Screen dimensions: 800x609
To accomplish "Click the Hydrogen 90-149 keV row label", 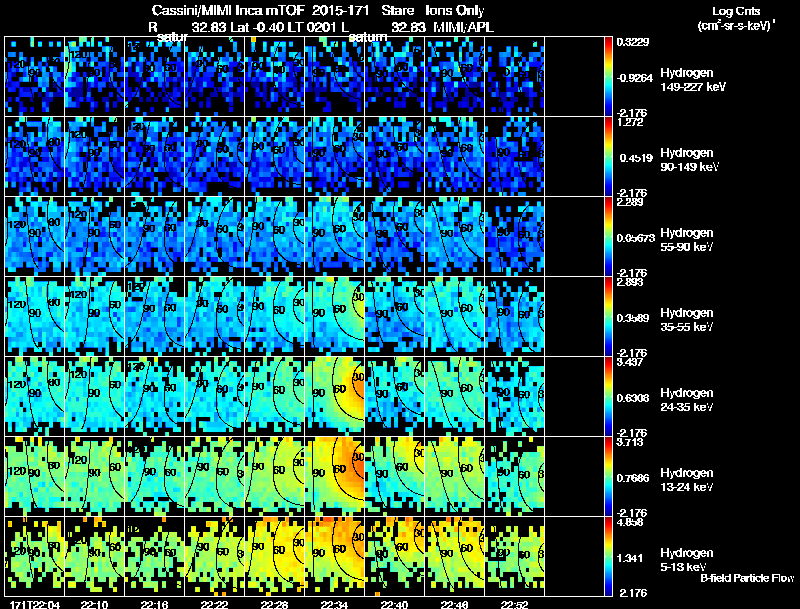I will tap(690, 160).
